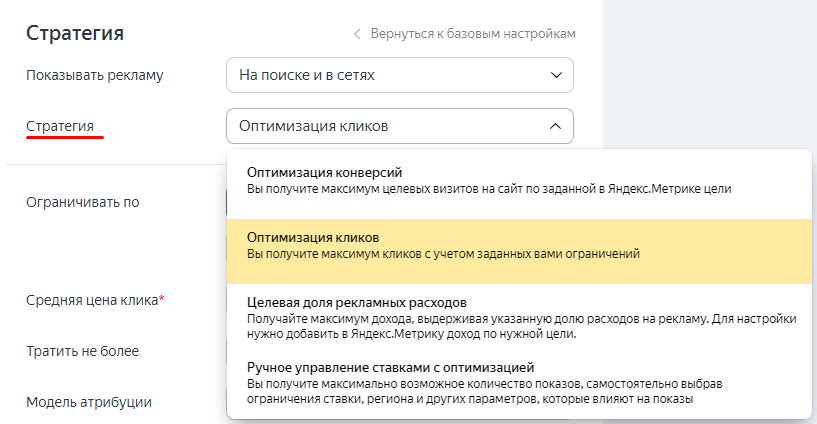This screenshot has height=424, width=817.
Task: Click the Средняя цена клика label
Action: tap(91, 300)
